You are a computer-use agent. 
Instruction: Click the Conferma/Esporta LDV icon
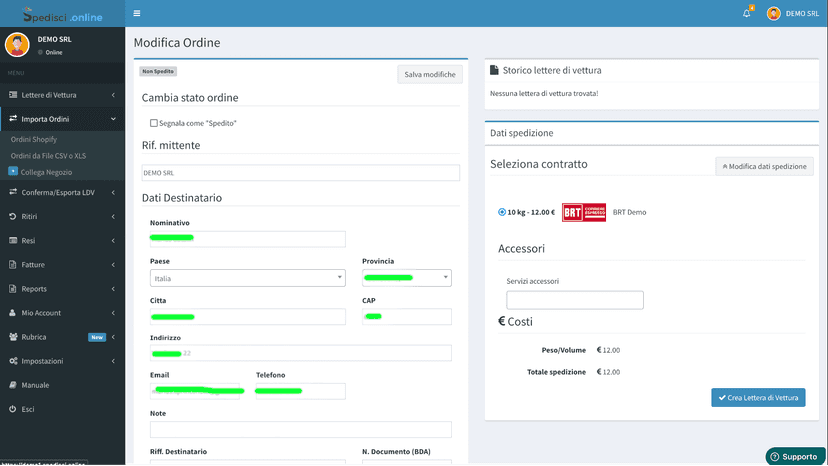[x=13, y=192]
